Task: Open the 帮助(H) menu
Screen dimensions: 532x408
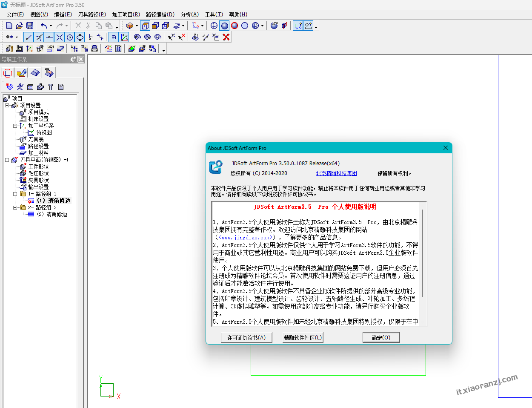Action: pos(238,14)
